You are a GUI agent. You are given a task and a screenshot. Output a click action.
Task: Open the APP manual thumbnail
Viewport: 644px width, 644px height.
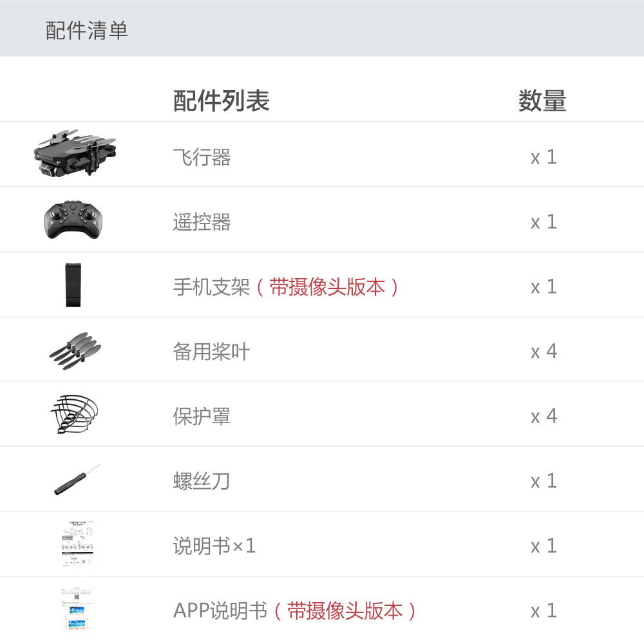pyautogui.click(x=76, y=609)
